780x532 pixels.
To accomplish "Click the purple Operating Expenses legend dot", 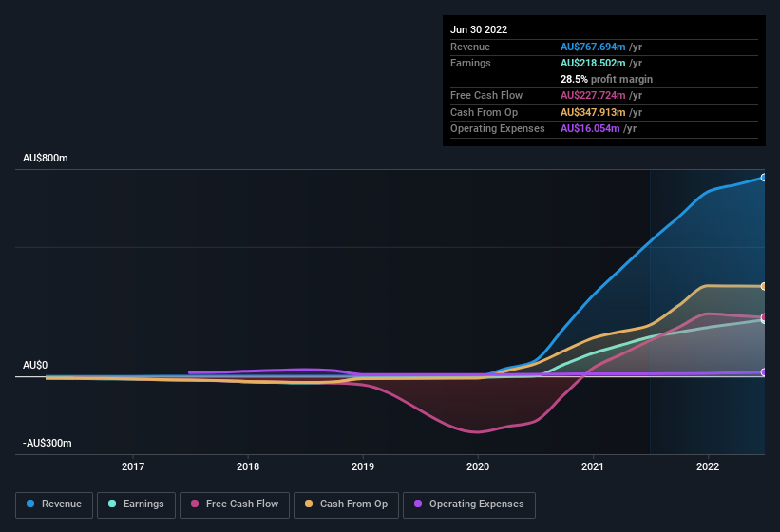I will 419,504.
